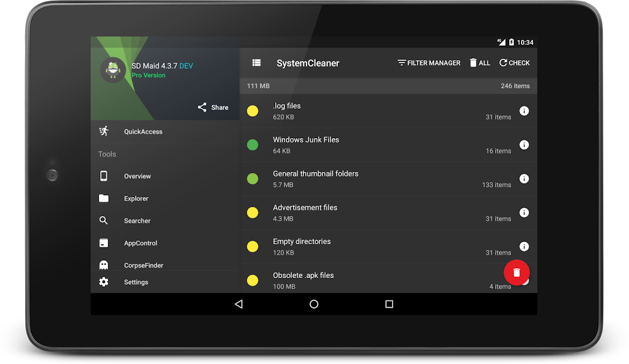
Task: Show info for Windows Junk Files
Action: 524,145
